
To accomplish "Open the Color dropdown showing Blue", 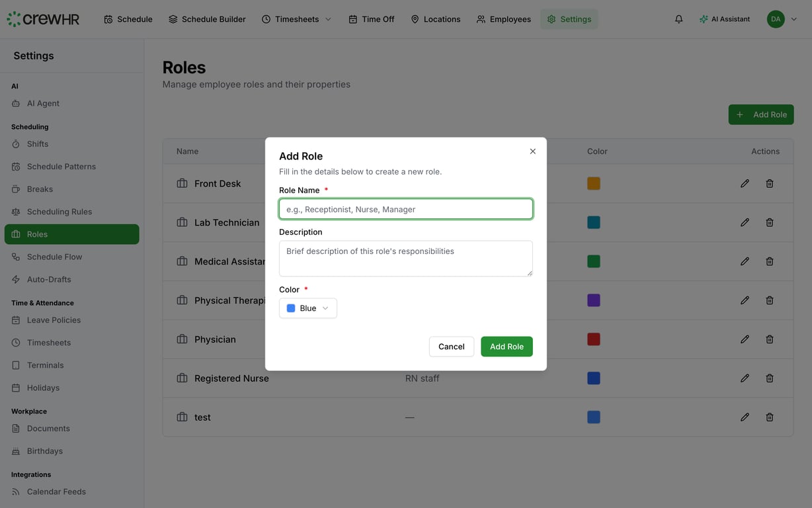I will (x=307, y=308).
